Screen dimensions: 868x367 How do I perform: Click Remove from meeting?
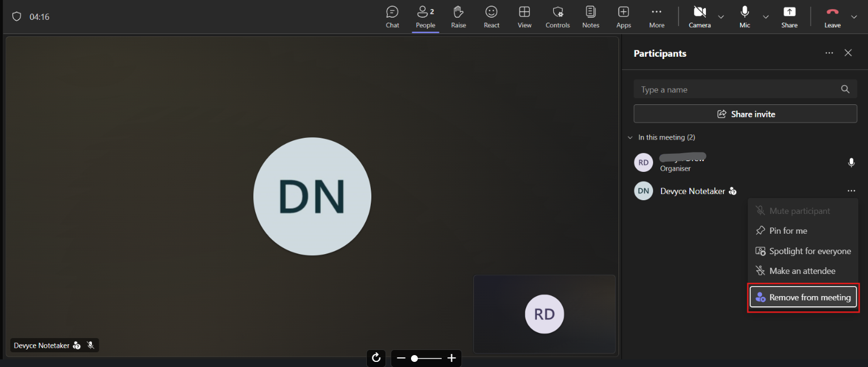[x=803, y=297]
